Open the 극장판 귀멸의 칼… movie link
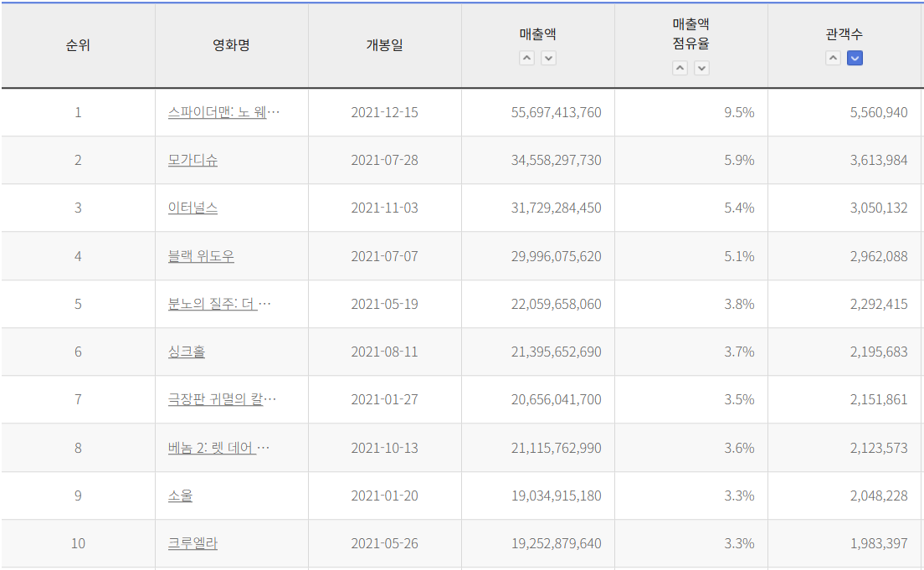The height and width of the screenshot is (570, 924). [222, 399]
